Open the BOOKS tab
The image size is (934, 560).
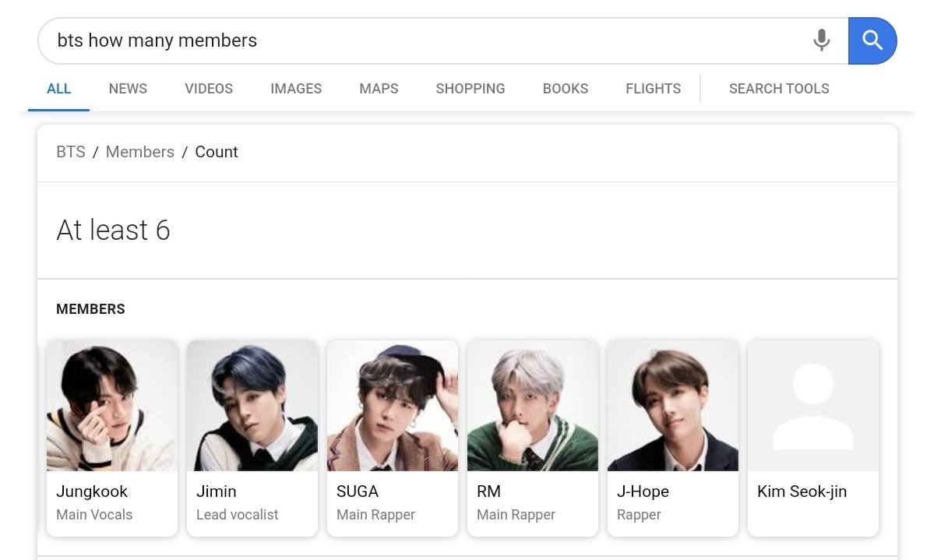(566, 89)
